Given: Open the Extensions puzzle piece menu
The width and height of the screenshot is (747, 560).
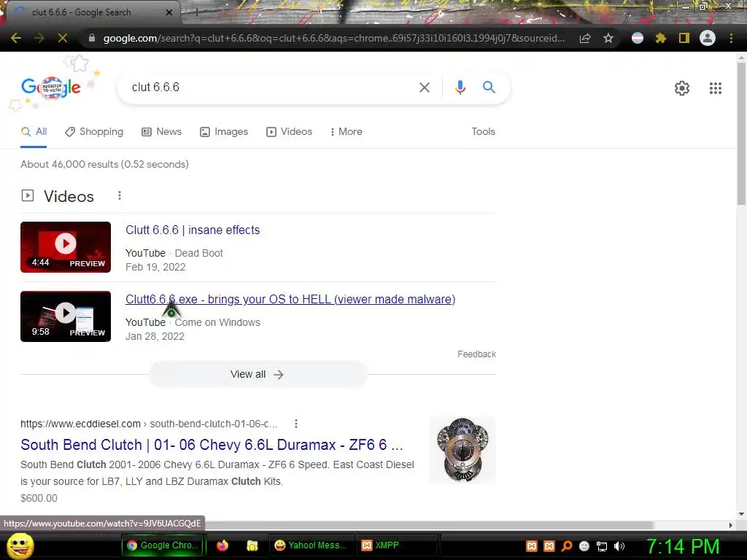Looking at the screenshot, I should [661, 38].
